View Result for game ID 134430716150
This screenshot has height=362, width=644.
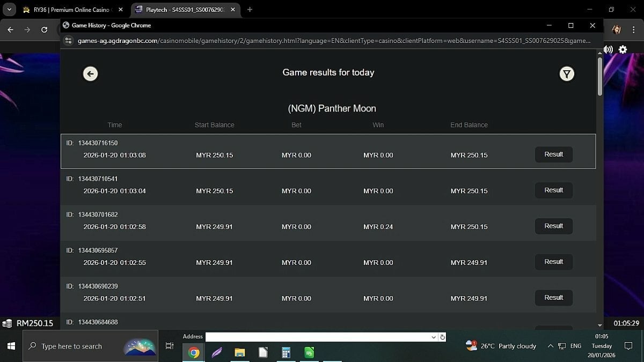point(553,154)
